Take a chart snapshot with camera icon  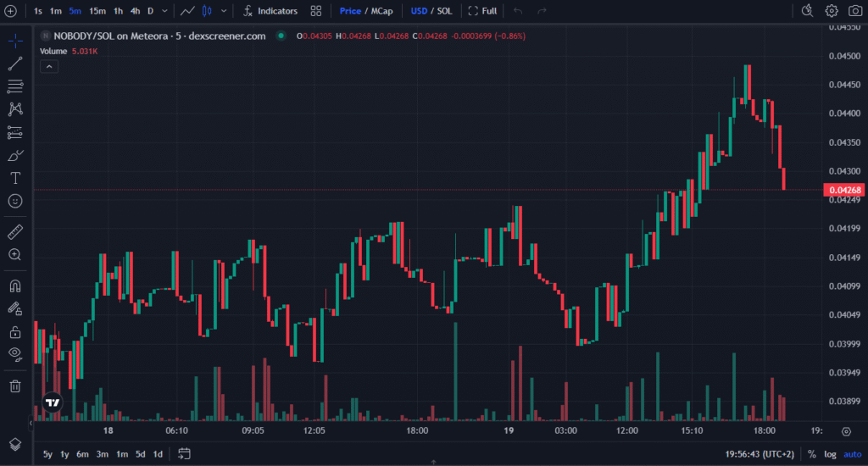point(854,11)
